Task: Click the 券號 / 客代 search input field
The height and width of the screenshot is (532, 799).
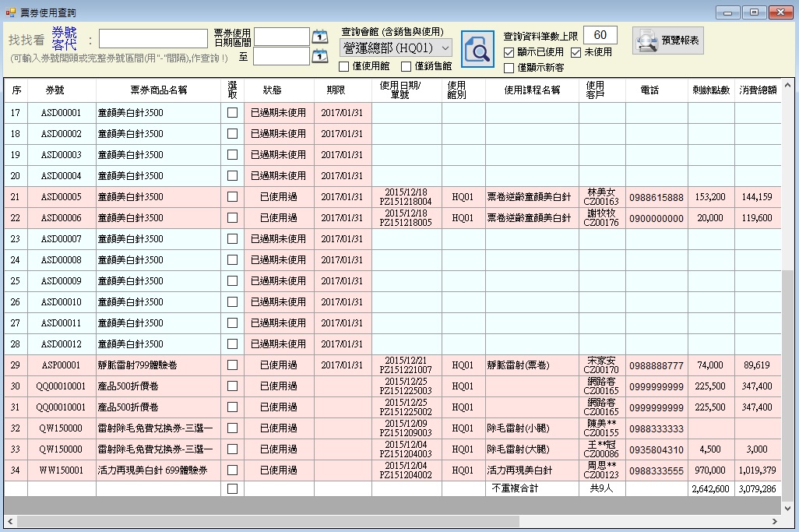Action: 153,39
